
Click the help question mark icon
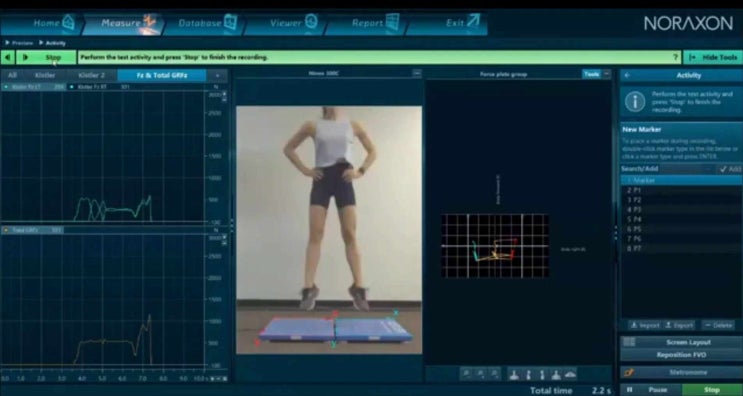coord(676,57)
